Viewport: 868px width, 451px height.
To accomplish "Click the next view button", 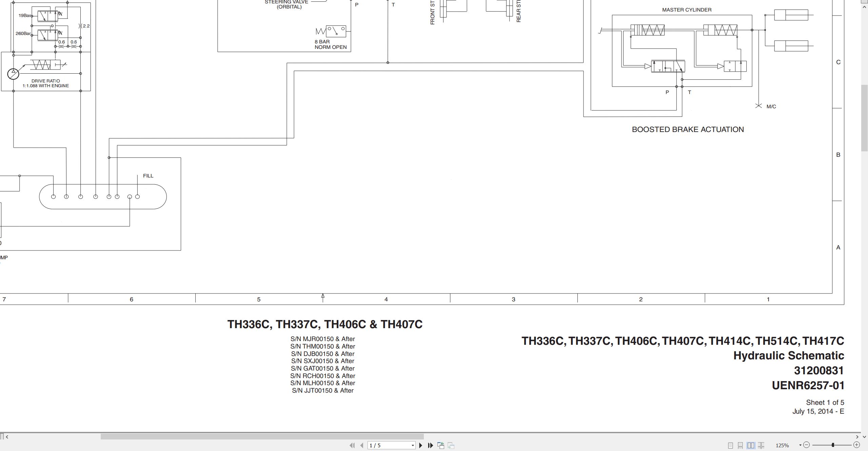I will (451, 445).
